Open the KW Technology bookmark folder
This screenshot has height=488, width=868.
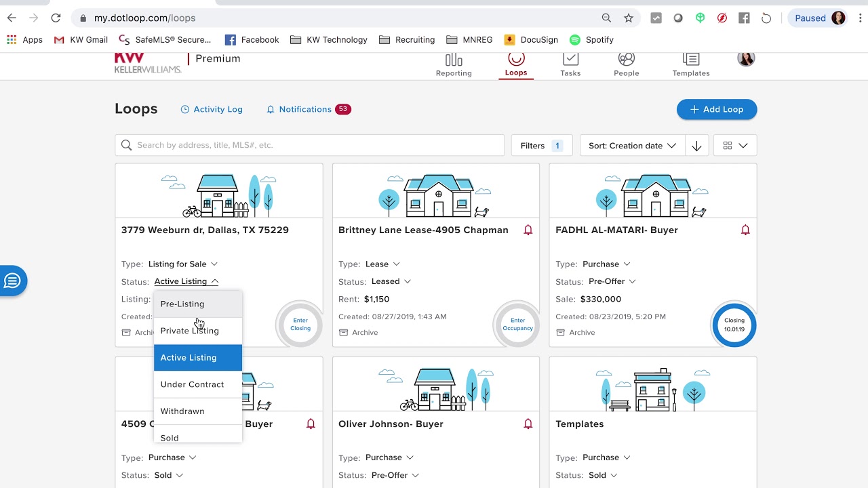[329, 40]
